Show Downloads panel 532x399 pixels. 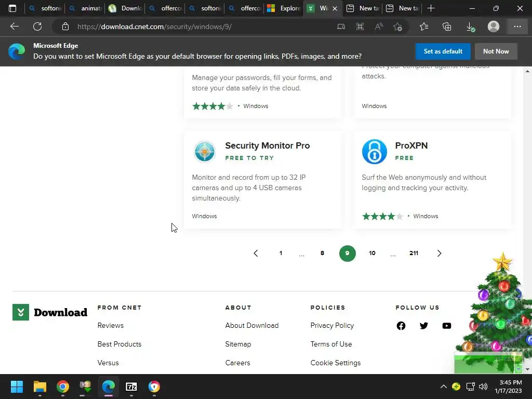(470, 27)
